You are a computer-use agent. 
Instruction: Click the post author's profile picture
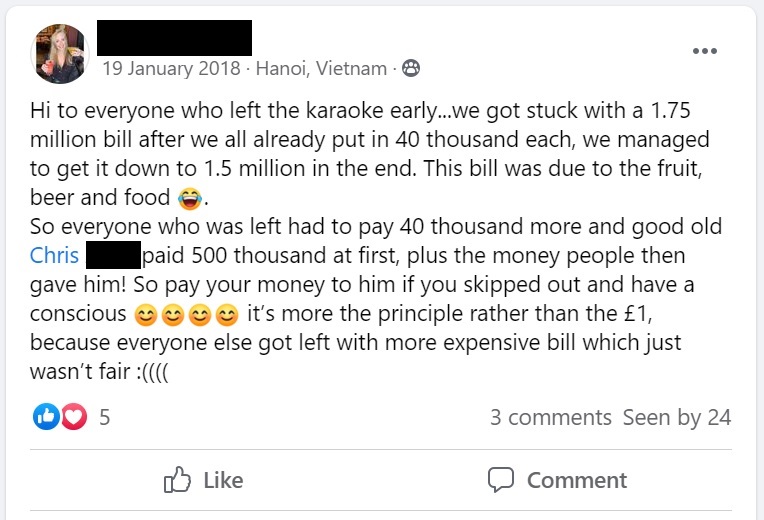(61, 54)
